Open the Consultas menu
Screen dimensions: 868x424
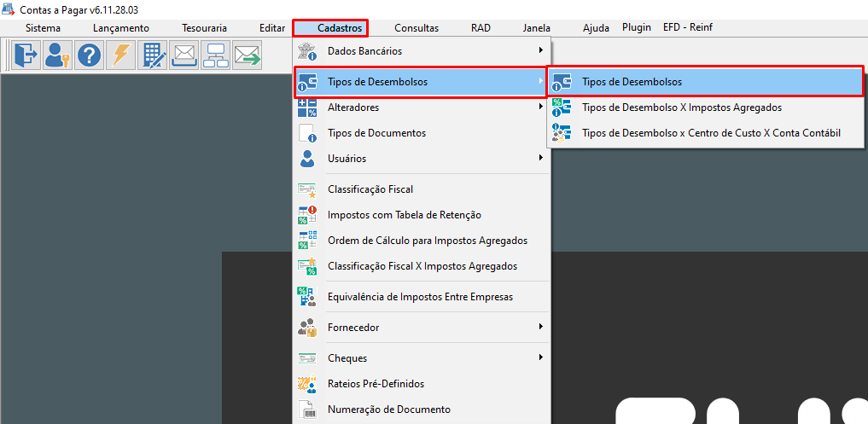point(417,28)
